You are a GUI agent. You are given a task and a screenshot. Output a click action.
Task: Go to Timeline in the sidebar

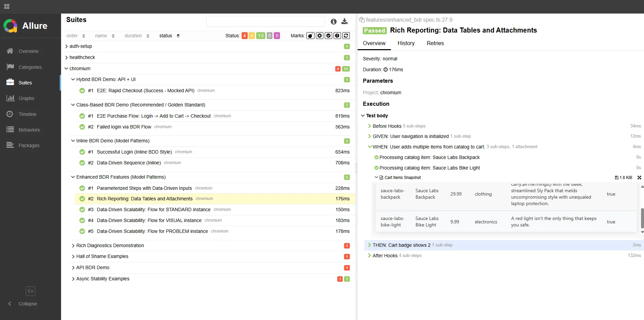(27, 114)
